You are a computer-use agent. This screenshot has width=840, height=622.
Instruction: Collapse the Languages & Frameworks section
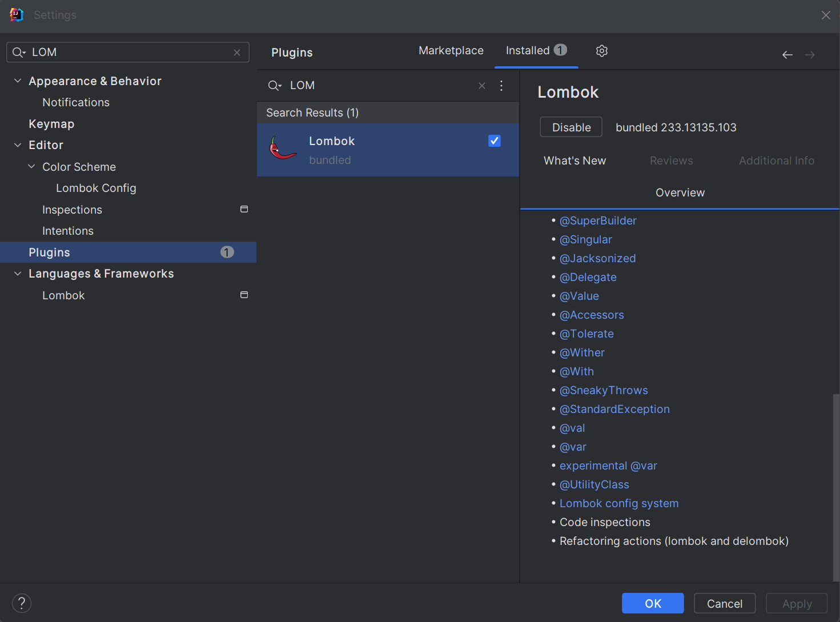click(x=18, y=274)
